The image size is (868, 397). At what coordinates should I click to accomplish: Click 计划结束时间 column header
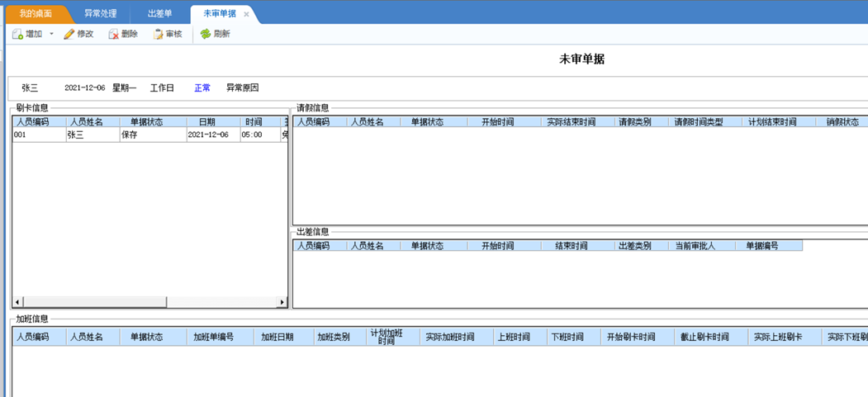[x=778, y=122]
